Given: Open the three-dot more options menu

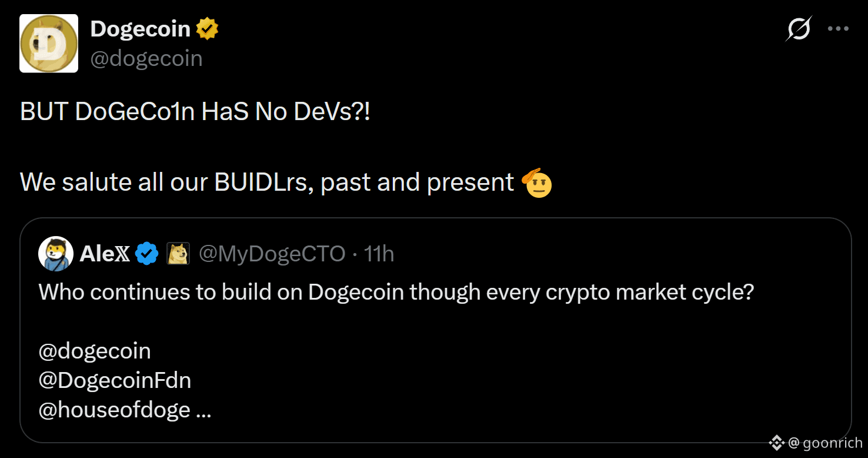Looking at the screenshot, I should point(838,28).
